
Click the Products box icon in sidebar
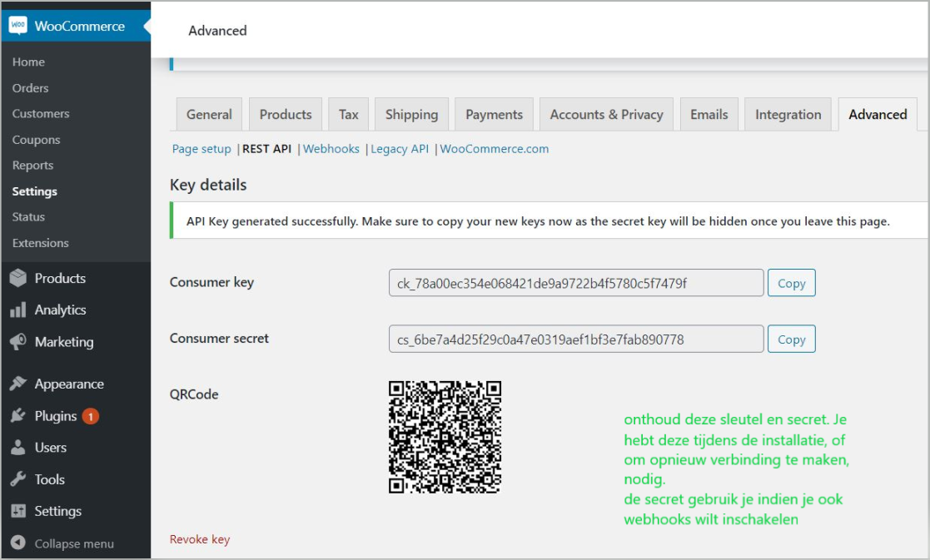pyautogui.click(x=18, y=278)
